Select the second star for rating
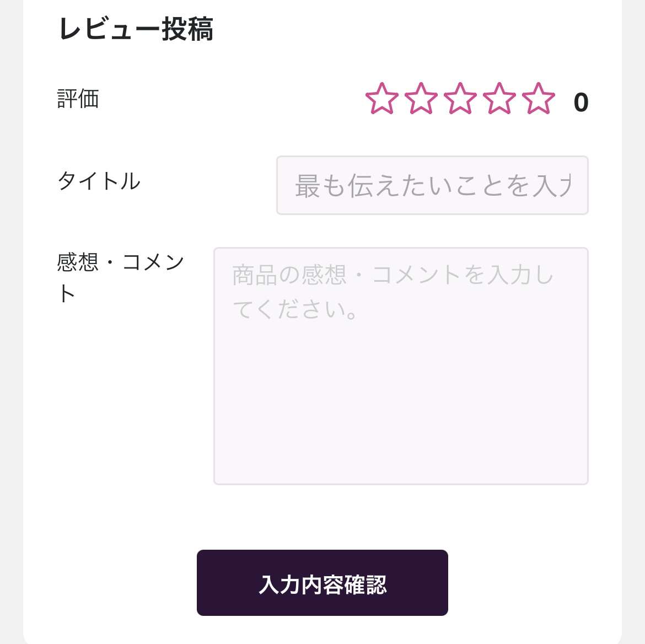Image resolution: width=645 pixels, height=644 pixels. coord(421,99)
